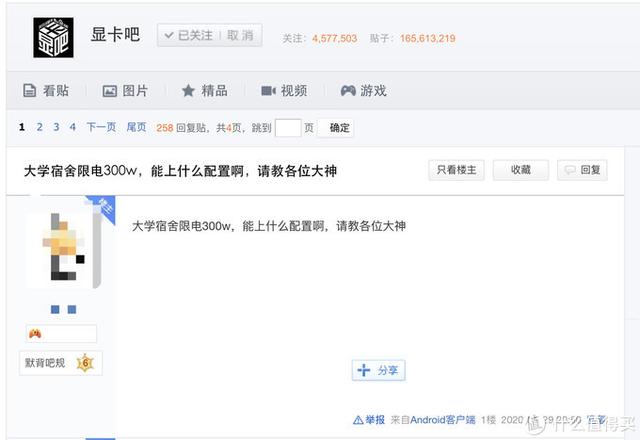Click the 258 回复贴 count
Screen dimensions: 640x440
(181, 128)
